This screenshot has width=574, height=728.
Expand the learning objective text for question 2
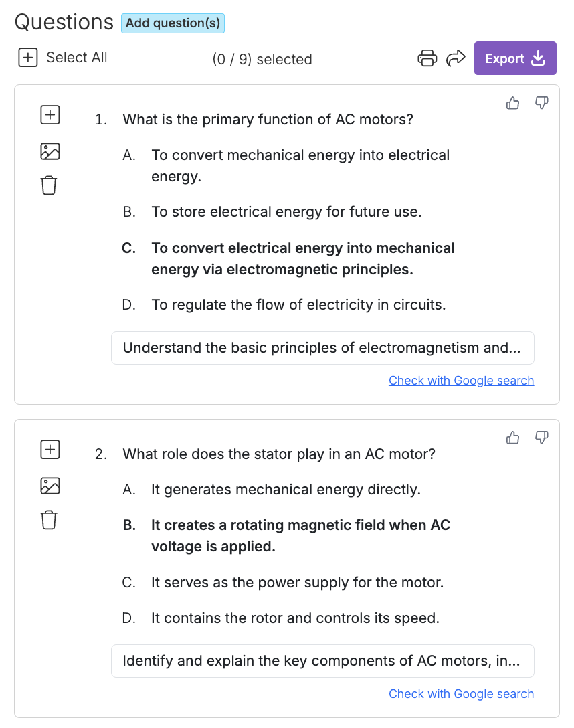323,661
